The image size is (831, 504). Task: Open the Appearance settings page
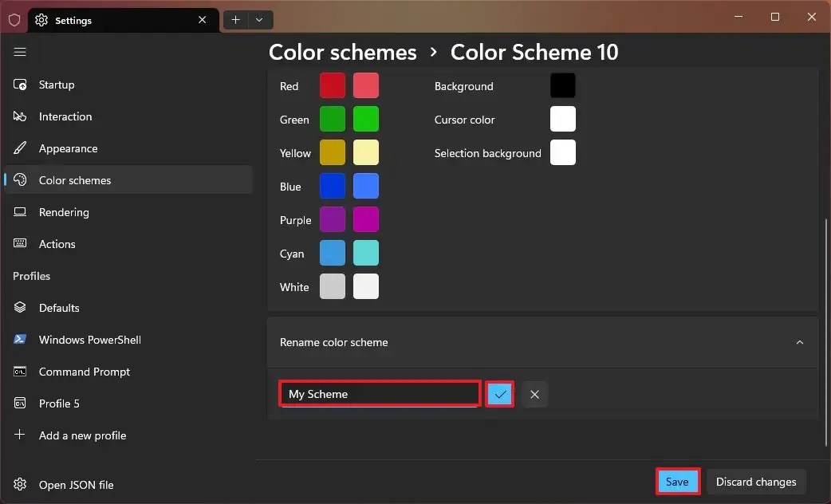click(66, 148)
